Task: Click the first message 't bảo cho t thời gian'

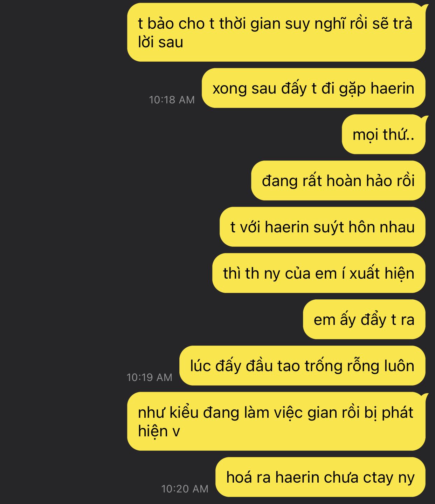Action: tap(276, 33)
